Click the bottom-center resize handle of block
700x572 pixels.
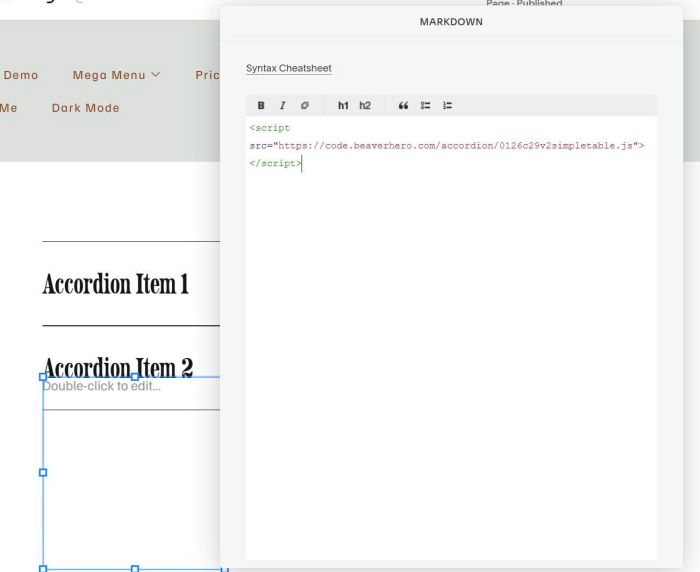(x=135, y=568)
